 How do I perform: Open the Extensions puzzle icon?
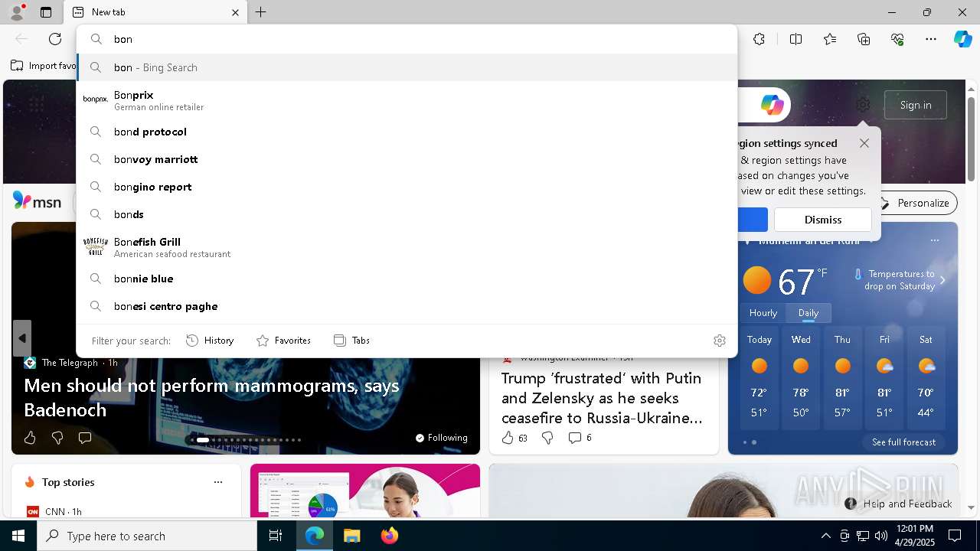click(x=759, y=39)
